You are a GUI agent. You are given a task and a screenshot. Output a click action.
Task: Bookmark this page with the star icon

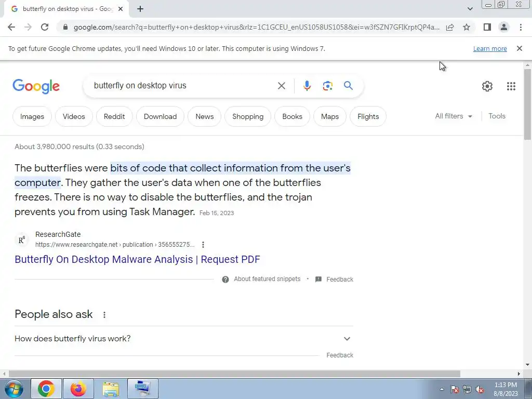click(x=467, y=27)
